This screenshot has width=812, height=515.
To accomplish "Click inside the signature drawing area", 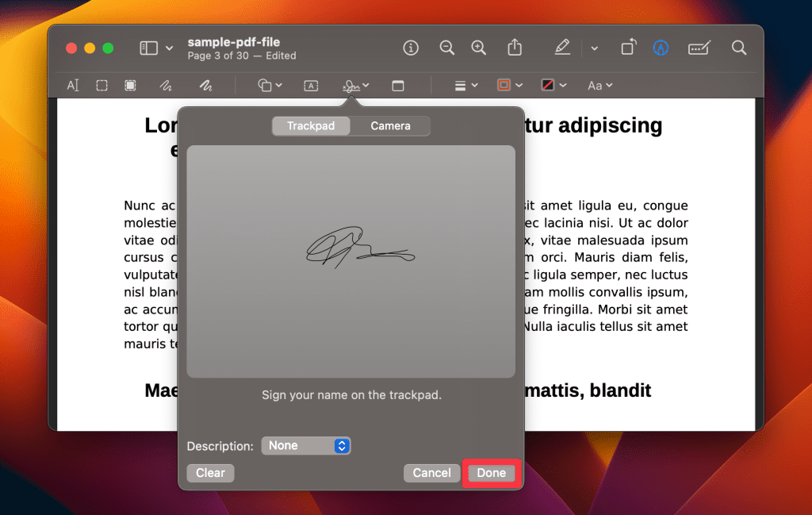I will (x=351, y=261).
